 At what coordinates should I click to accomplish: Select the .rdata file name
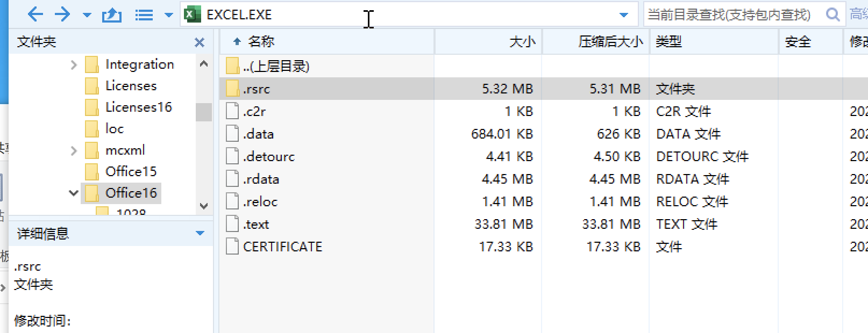260,179
